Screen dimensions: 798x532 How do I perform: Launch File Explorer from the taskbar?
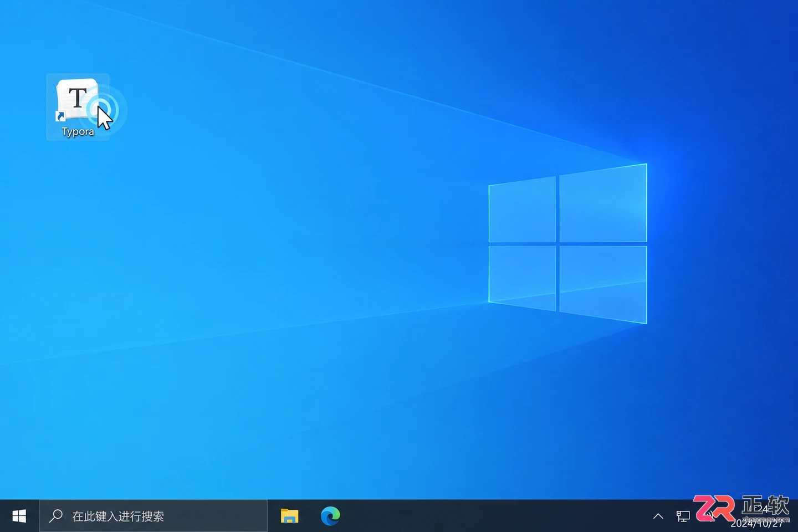pos(289,516)
